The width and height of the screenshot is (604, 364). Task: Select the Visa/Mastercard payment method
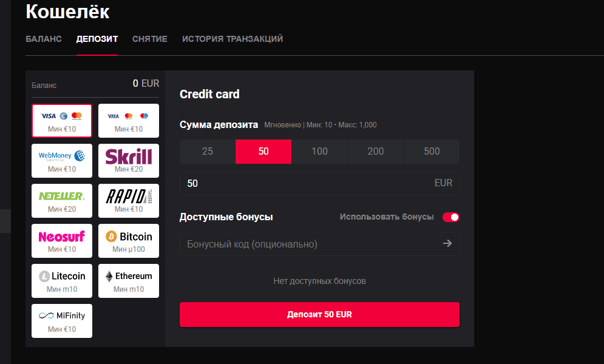pos(61,120)
